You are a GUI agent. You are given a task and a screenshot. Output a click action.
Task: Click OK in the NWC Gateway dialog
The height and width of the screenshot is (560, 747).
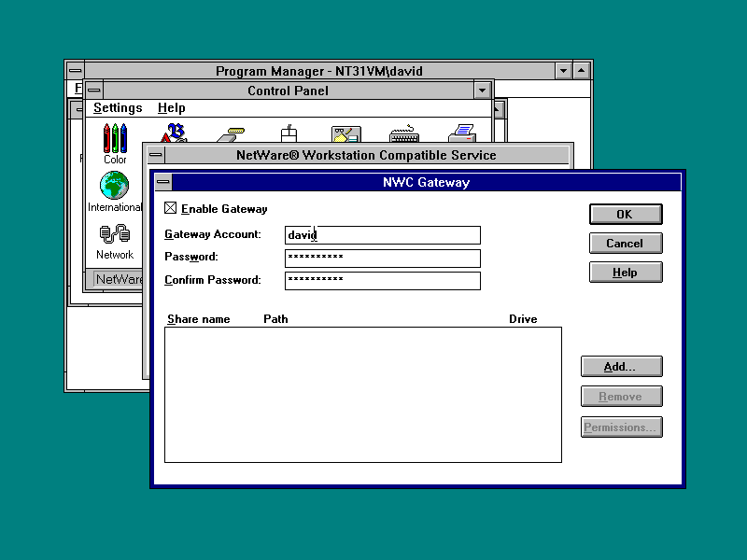[626, 215]
